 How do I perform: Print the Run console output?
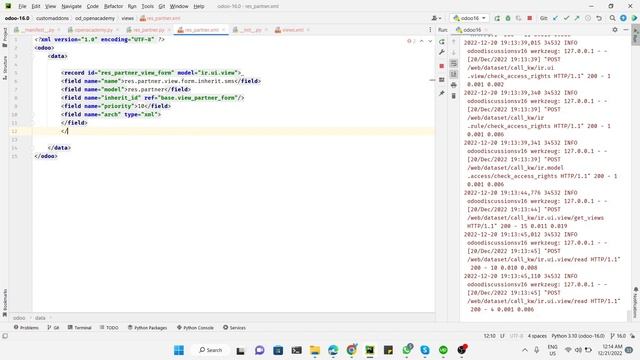tap(453, 85)
